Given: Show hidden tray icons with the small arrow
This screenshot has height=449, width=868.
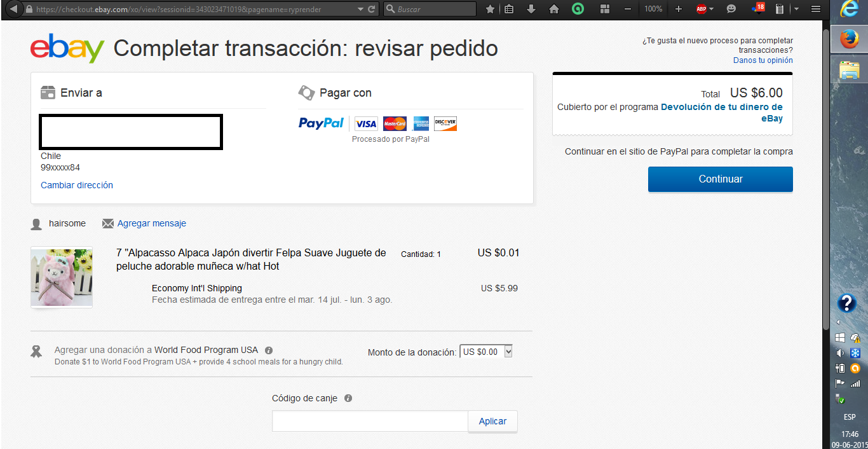Looking at the screenshot, I should tap(839, 322).
